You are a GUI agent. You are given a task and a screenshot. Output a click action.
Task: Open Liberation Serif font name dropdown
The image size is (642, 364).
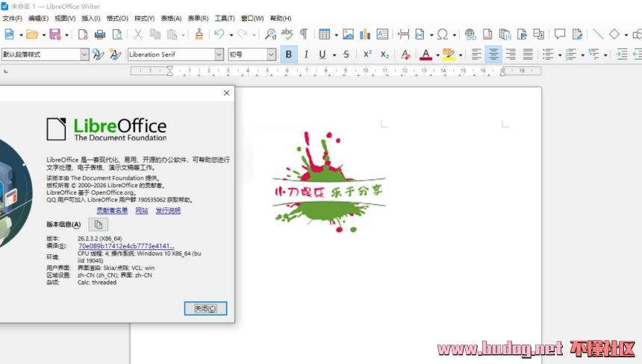point(219,54)
